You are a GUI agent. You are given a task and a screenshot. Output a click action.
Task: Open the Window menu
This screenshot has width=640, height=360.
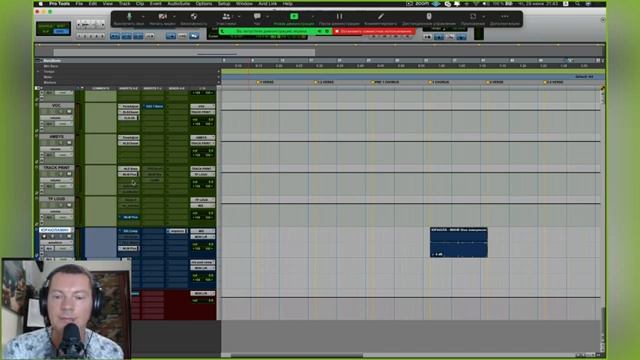click(244, 4)
